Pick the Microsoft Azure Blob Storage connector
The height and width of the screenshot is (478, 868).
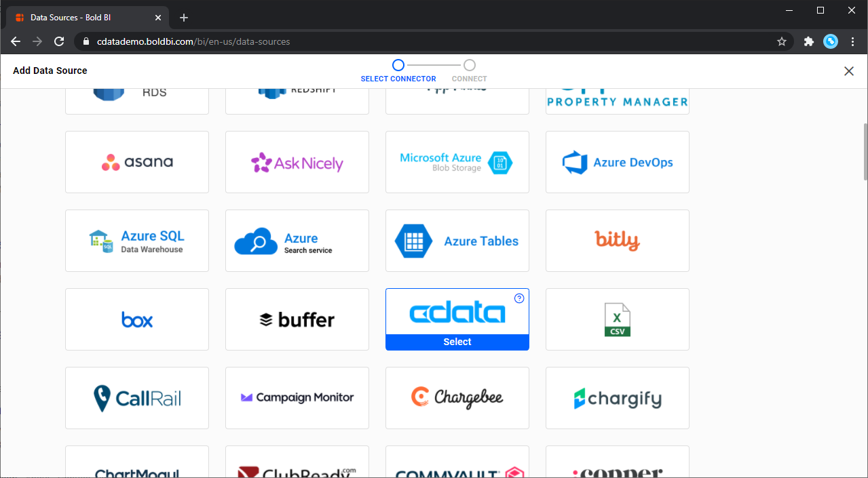pos(457,162)
